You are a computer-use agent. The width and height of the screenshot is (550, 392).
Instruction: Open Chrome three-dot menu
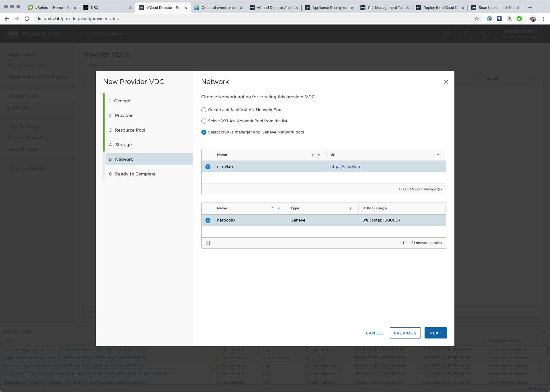(x=543, y=19)
